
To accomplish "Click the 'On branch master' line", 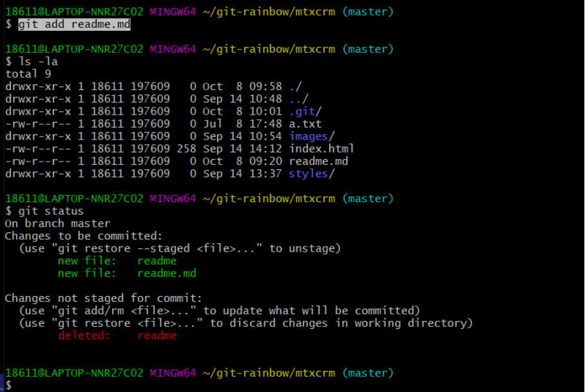I will 57,223.
